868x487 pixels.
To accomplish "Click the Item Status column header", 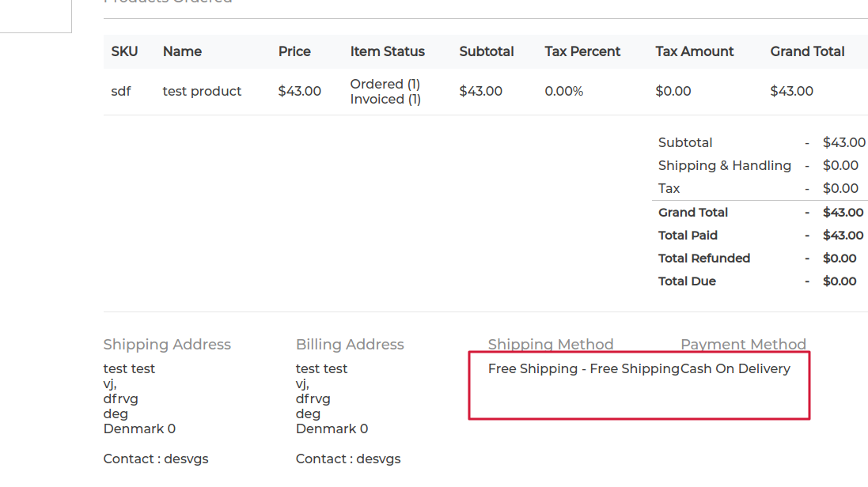I will point(388,51).
